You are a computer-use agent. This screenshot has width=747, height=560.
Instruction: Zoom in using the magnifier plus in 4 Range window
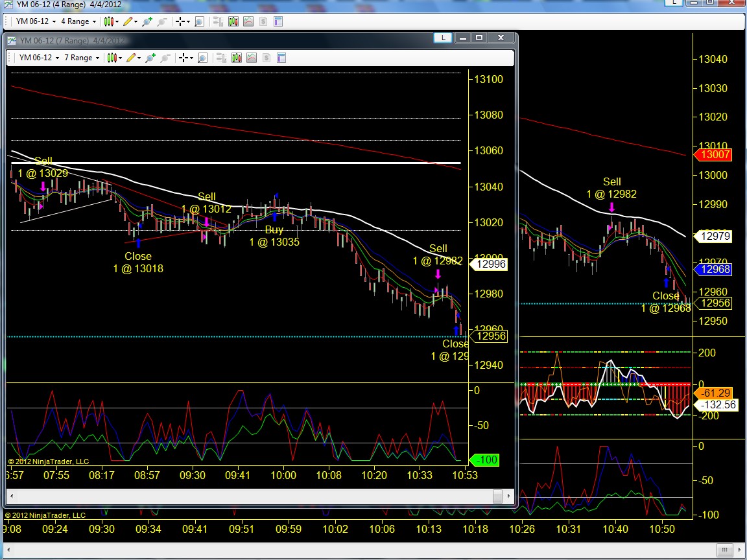click(x=147, y=21)
